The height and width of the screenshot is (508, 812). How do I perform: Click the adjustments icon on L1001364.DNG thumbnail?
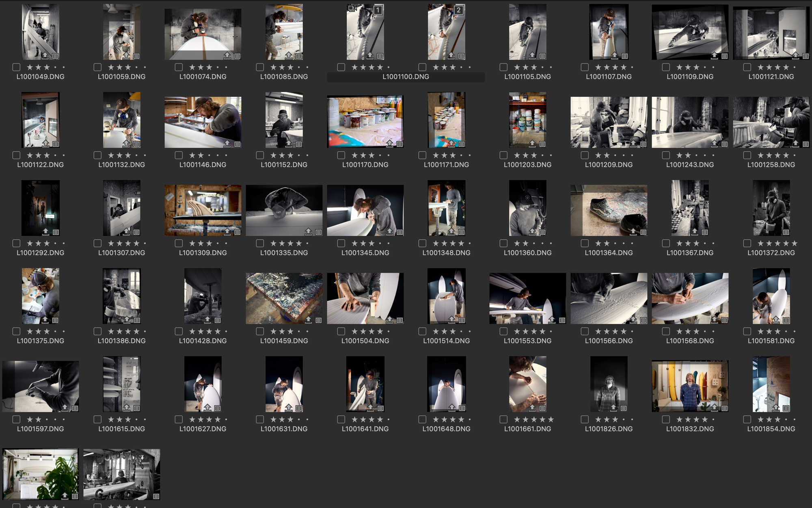(x=644, y=232)
